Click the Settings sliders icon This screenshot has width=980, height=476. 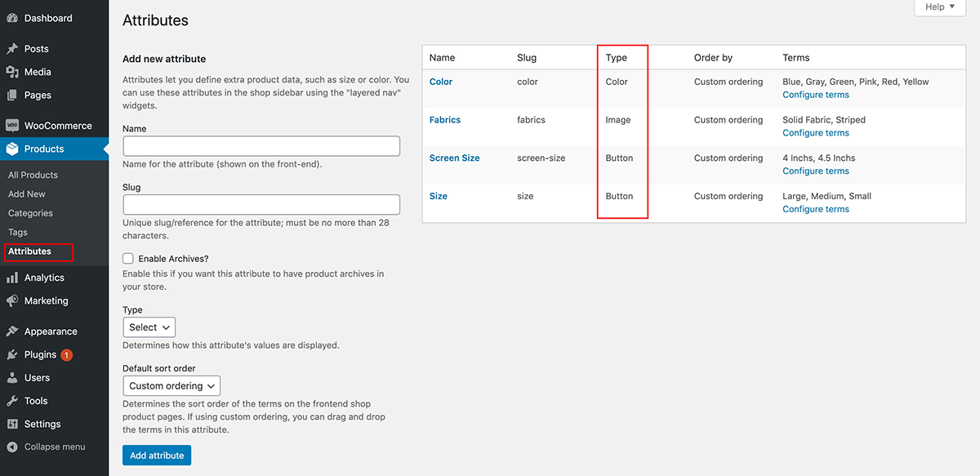12,424
